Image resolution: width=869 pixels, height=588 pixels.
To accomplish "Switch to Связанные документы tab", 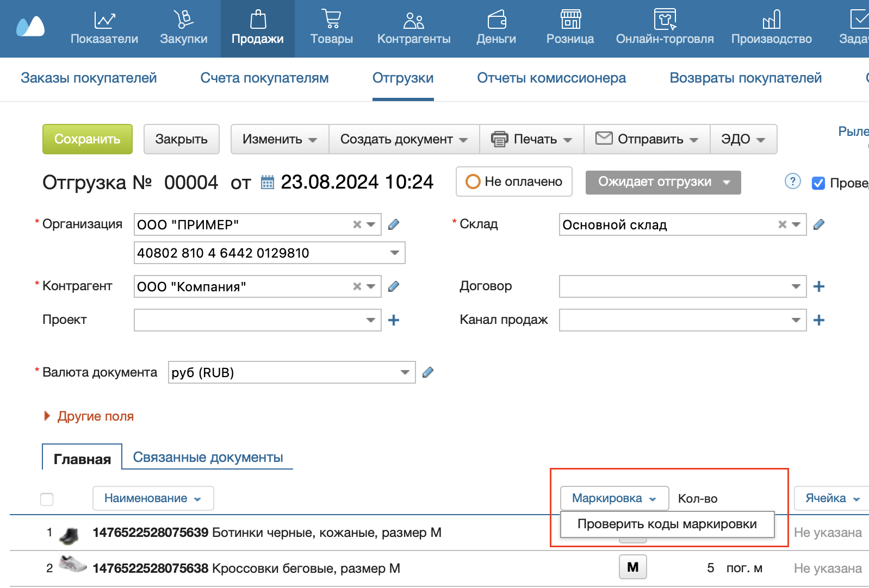I will [208, 457].
